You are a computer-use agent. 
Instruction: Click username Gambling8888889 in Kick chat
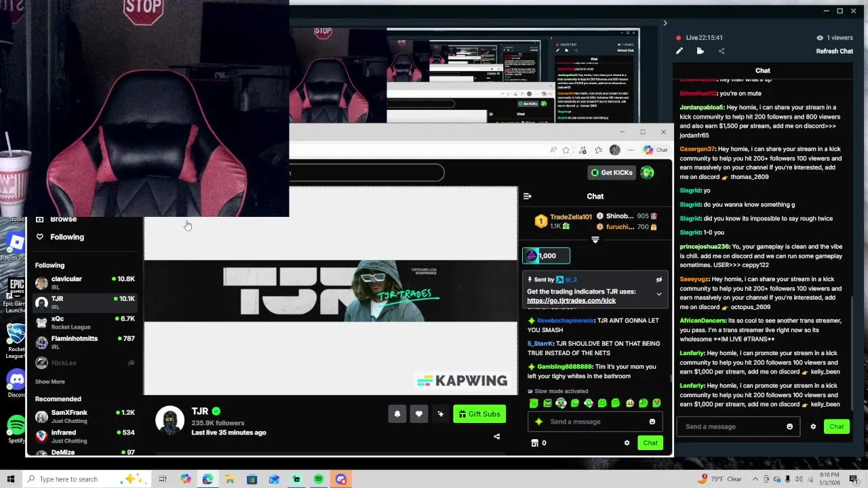coord(565,367)
